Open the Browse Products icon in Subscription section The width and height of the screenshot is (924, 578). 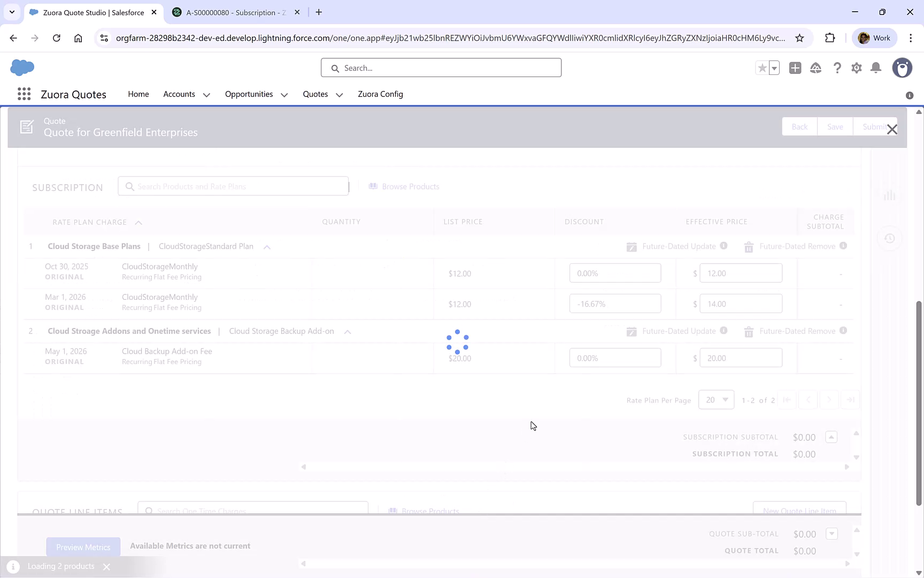click(373, 186)
